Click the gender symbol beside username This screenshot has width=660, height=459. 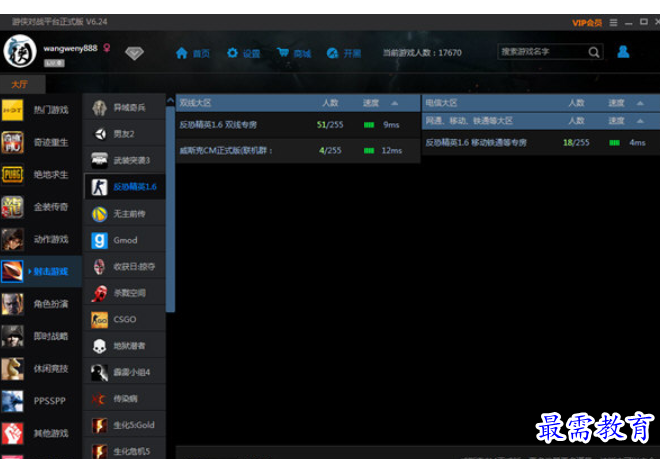coord(107,48)
